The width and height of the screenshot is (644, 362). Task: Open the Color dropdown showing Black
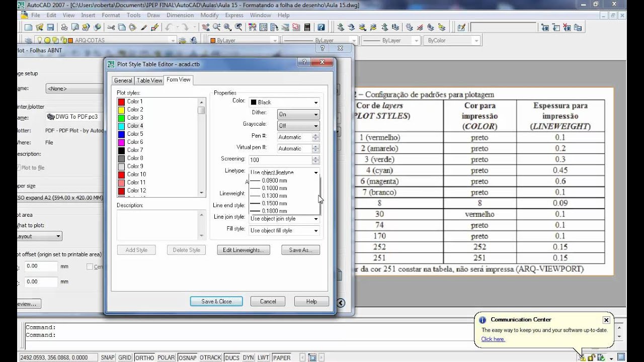(x=284, y=102)
